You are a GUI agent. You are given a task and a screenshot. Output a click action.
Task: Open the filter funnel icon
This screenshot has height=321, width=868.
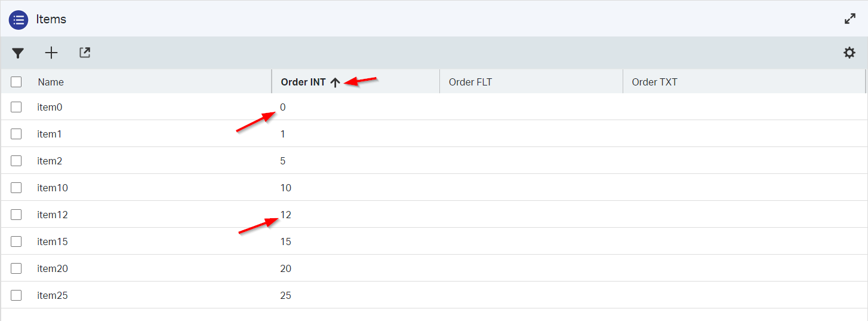(x=18, y=53)
